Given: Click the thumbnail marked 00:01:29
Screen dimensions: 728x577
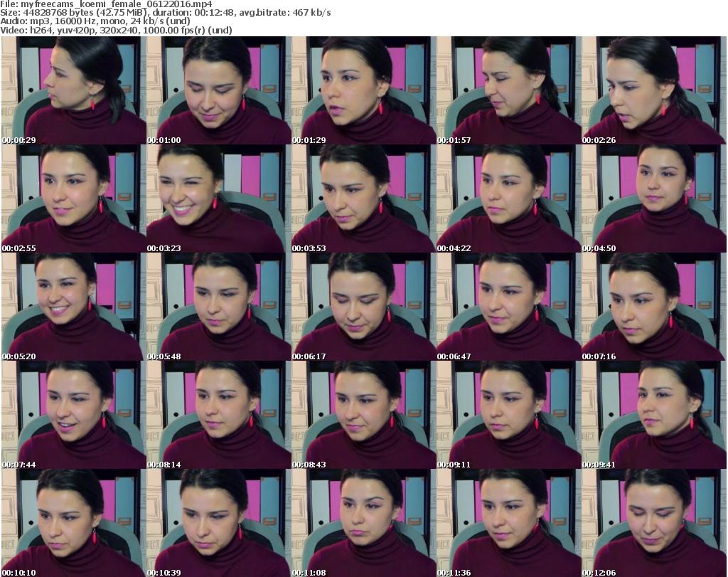Looking at the screenshot, I should pyautogui.click(x=363, y=90).
